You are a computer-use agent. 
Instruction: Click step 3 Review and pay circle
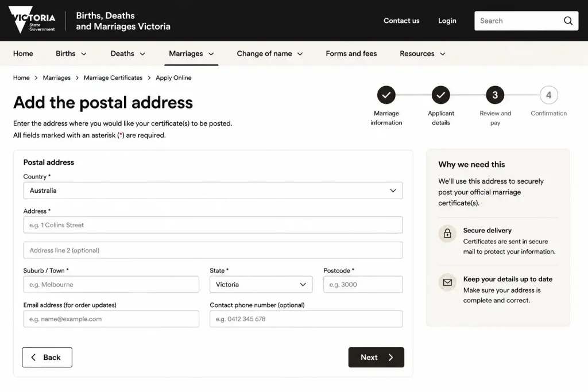(x=495, y=95)
